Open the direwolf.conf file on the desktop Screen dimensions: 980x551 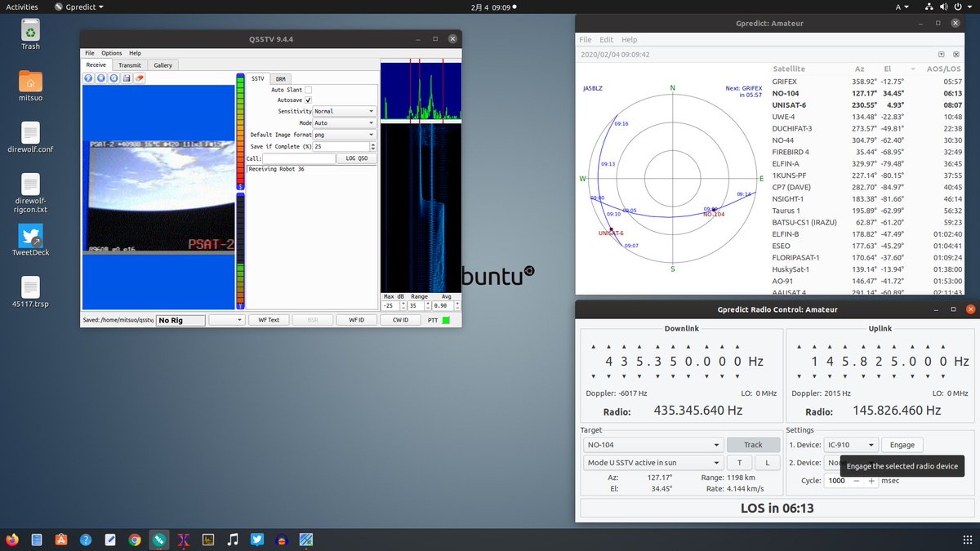coord(30,134)
